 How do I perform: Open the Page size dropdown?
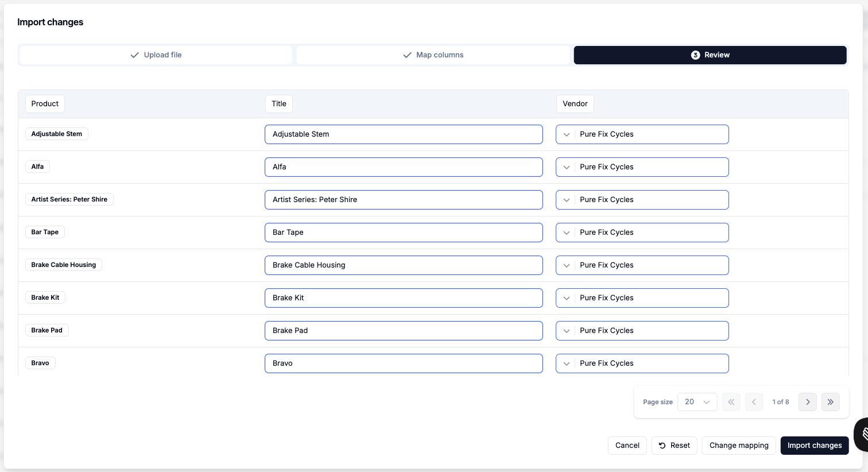(697, 402)
